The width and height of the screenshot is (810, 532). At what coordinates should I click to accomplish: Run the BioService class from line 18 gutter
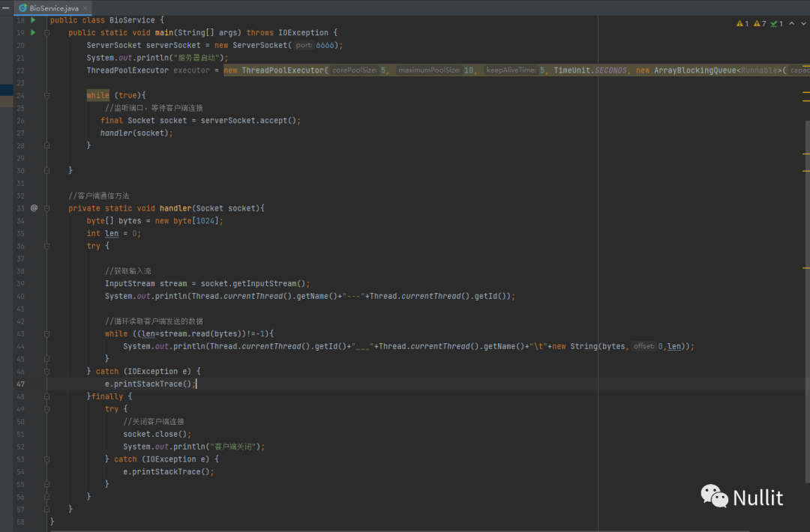tap(33, 20)
